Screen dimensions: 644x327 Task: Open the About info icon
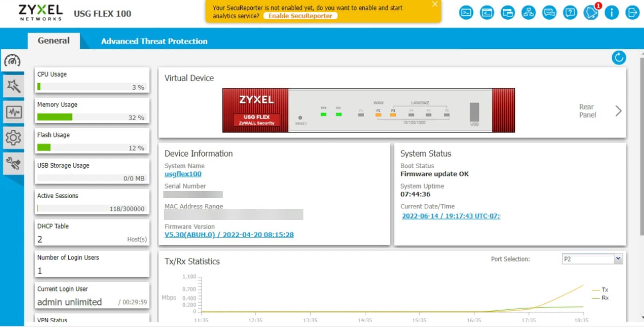(612, 13)
